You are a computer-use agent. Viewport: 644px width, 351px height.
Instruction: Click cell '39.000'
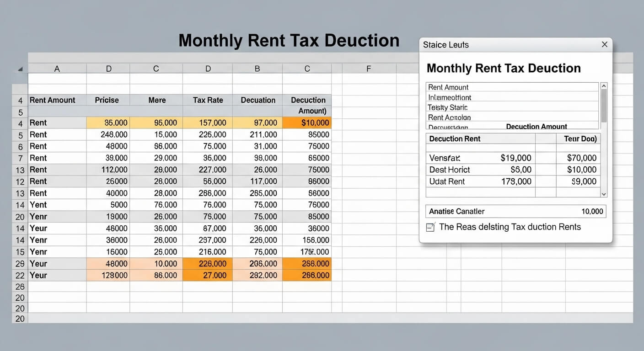tap(108, 158)
